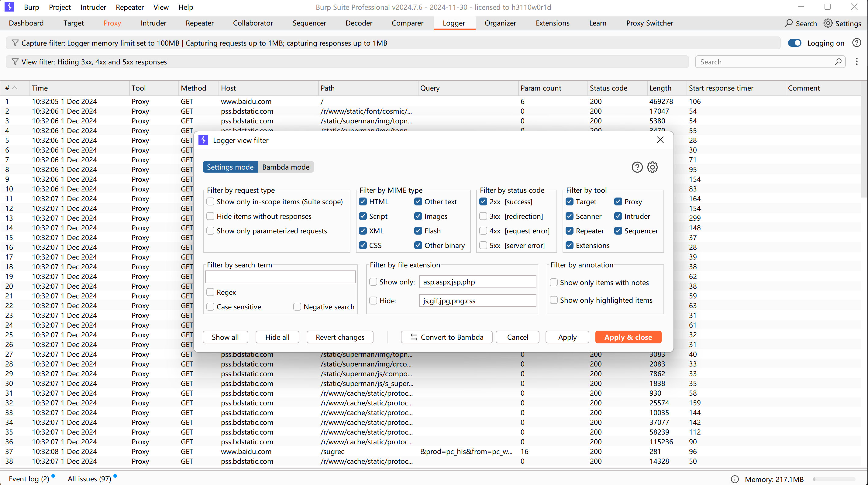
Task: Click help icon next to Logging on
Action: click(856, 43)
